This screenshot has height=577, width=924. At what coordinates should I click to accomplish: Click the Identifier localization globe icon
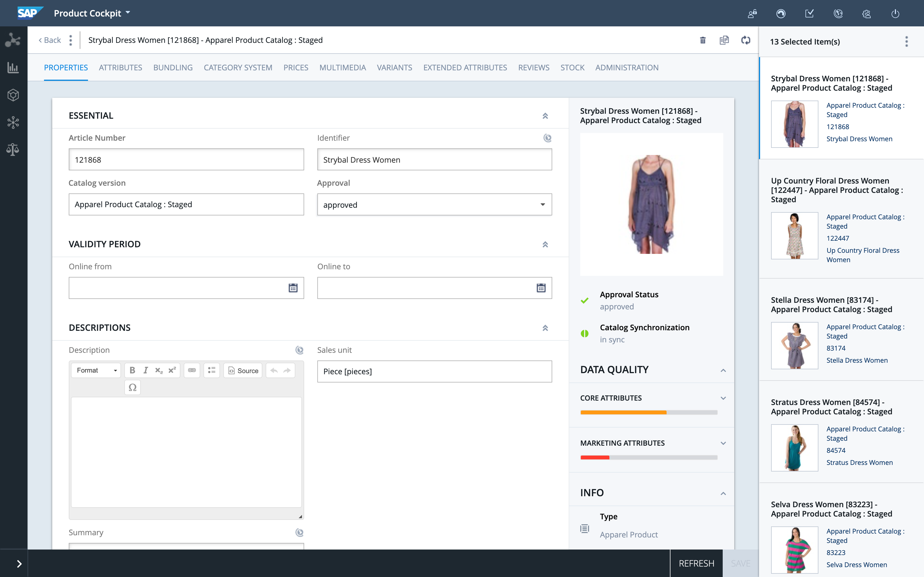(x=547, y=138)
